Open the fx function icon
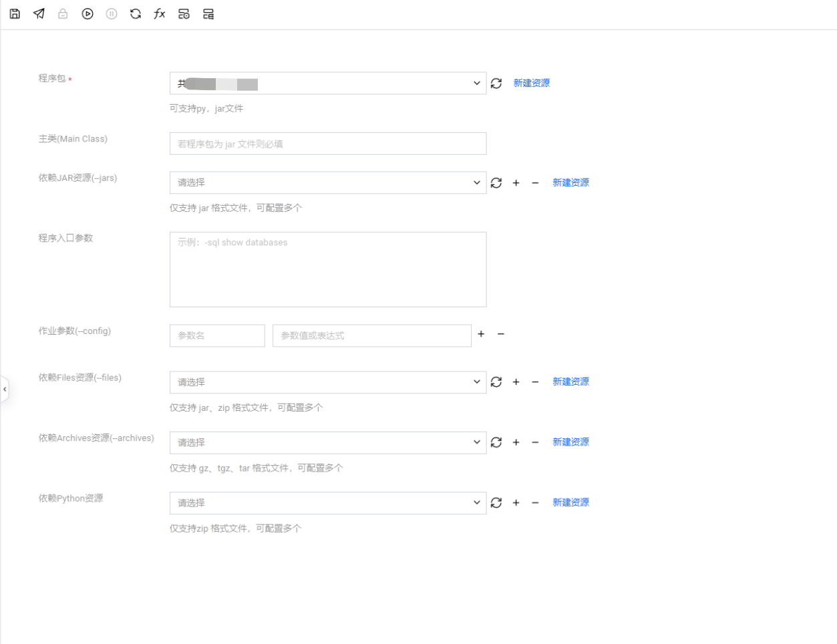The width and height of the screenshot is (837, 644). [160, 13]
